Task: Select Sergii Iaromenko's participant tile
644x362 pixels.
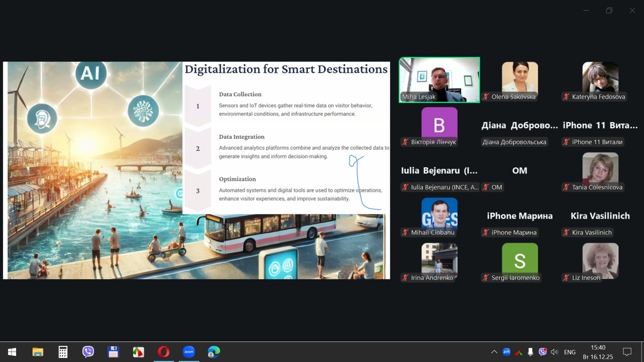Action: 519,262
